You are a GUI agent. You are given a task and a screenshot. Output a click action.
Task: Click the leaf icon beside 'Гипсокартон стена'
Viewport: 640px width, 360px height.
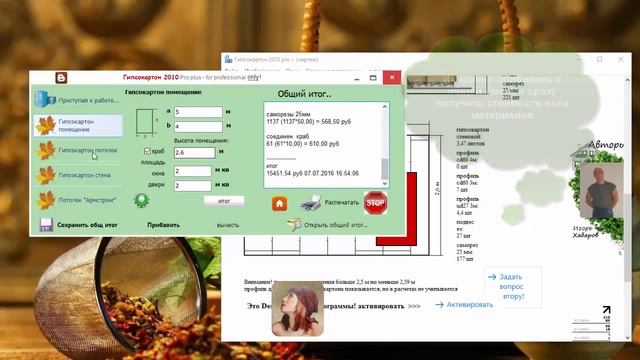click(x=46, y=175)
